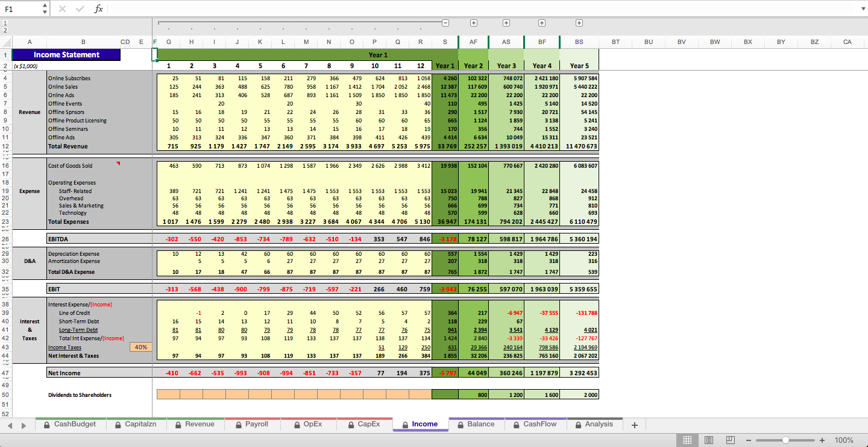Collapse the Year 1 monthly group (minus)
Image resolution: width=868 pixels, height=447 pixels.
(445, 23)
